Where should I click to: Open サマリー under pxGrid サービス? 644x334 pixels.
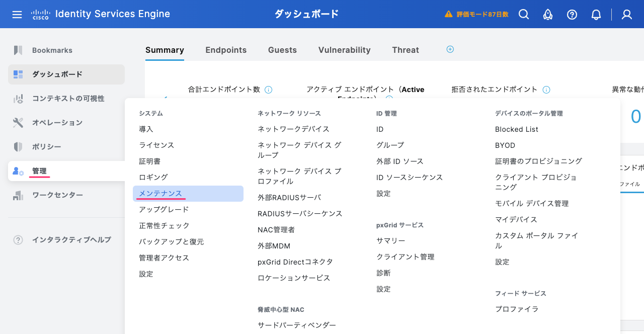(391, 241)
